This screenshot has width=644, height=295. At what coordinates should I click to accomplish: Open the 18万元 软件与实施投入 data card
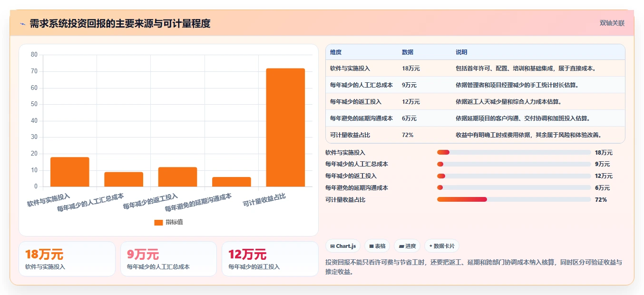tap(67, 259)
